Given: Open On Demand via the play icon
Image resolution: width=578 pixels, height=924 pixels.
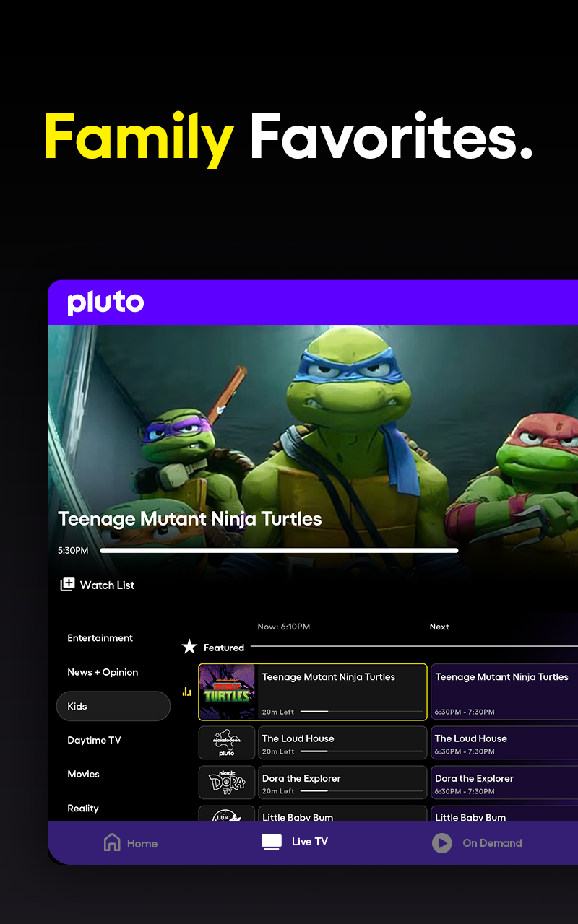Looking at the screenshot, I should pyautogui.click(x=441, y=842).
